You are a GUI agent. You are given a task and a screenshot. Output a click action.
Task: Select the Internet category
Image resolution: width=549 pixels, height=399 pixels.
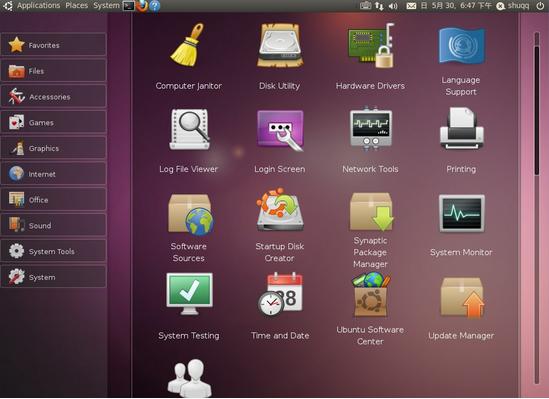pos(54,174)
